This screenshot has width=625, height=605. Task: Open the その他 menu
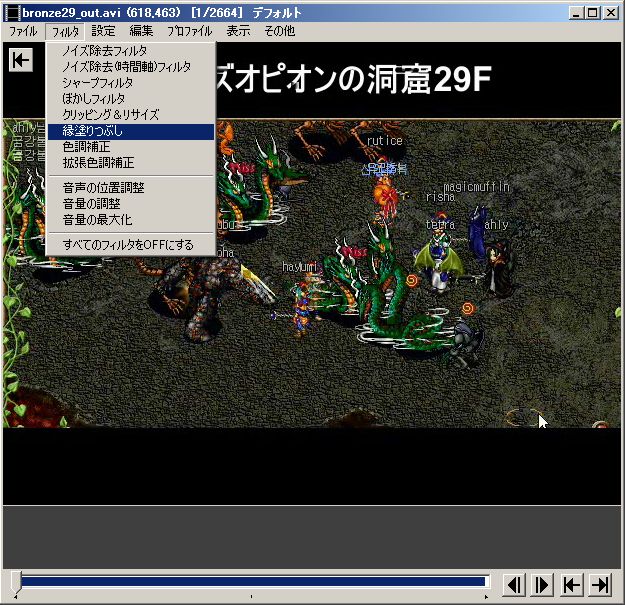(x=280, y=31)
